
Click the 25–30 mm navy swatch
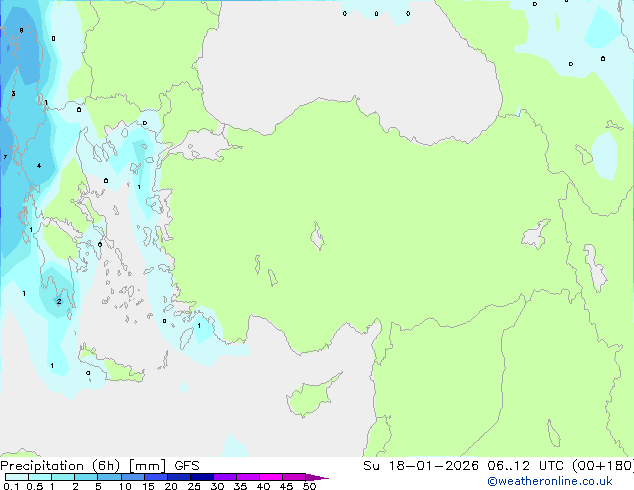[202, 477]
